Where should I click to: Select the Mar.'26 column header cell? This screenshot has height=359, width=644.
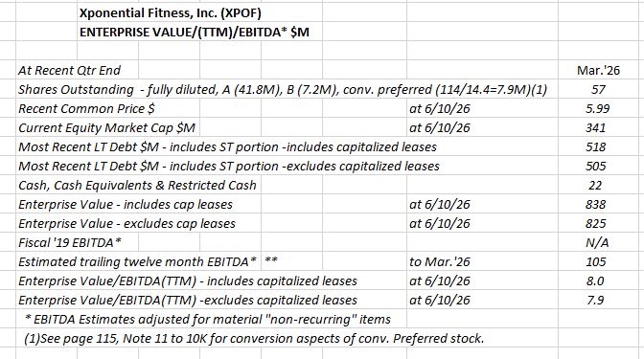pos(598,70)
